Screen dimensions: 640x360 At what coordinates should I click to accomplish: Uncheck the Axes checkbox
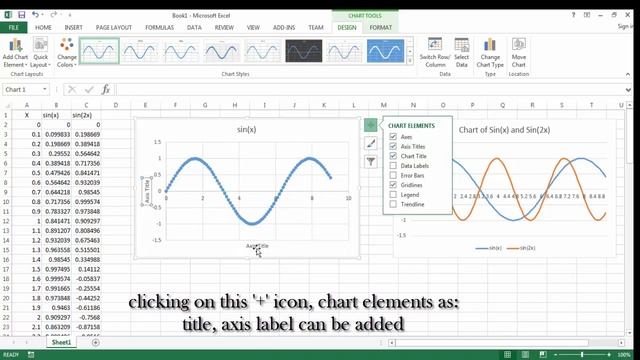click(x=393, y=137)
